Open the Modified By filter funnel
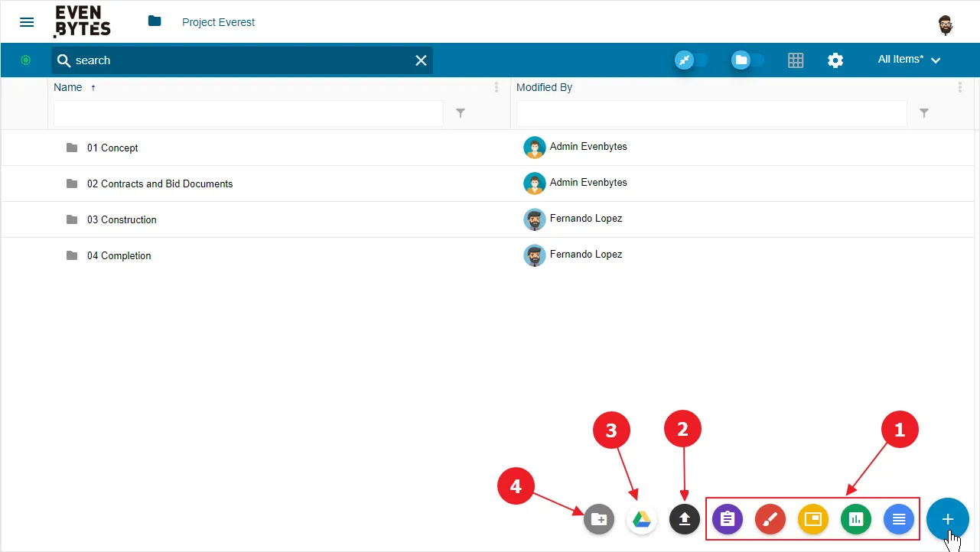 pos(924,113)
